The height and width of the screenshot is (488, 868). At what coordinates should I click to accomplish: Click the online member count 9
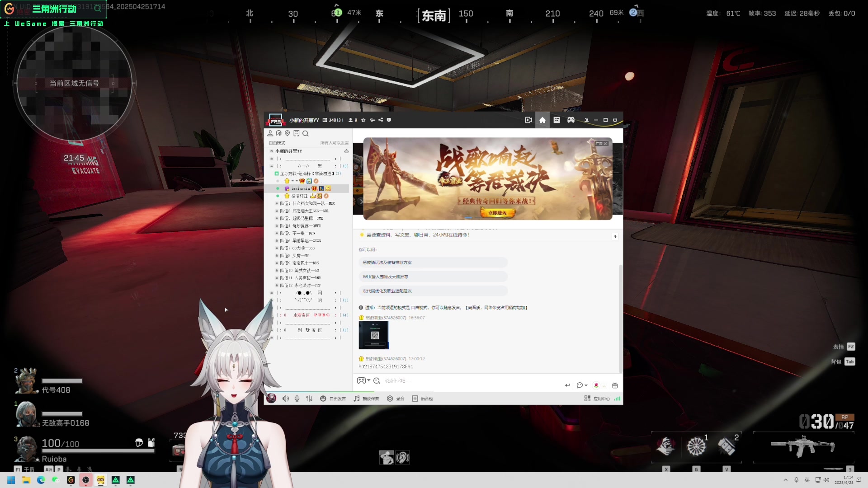click(x=353, y=120)
